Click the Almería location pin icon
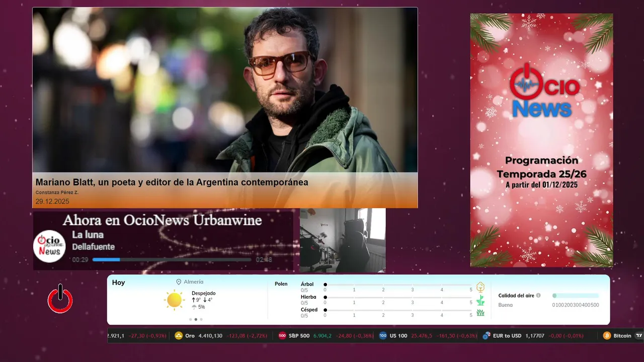The width and height of the screenshot is (644, 362). coord(179,282)
